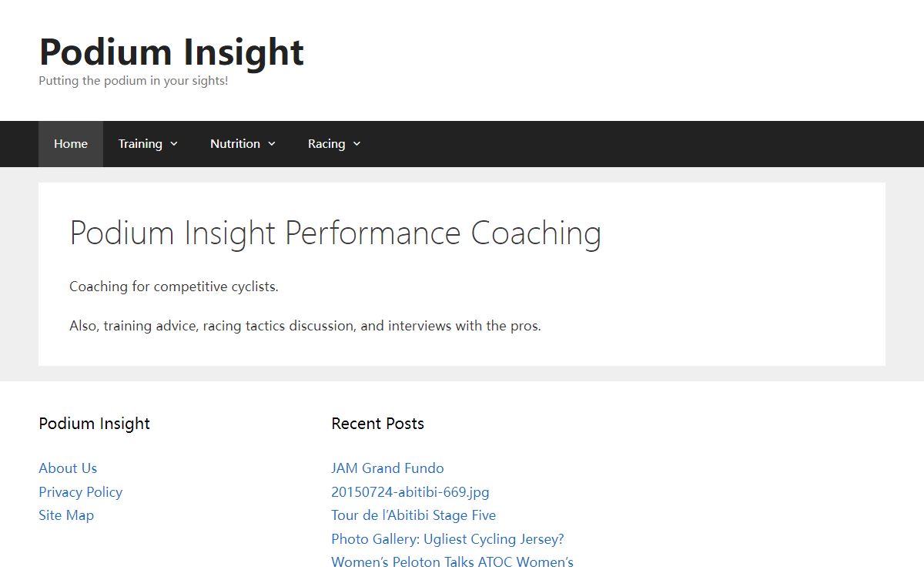924x570 pixels.
Task: Expand the Nutrition dropdown chevron
Action: click(x=272, y=144)
